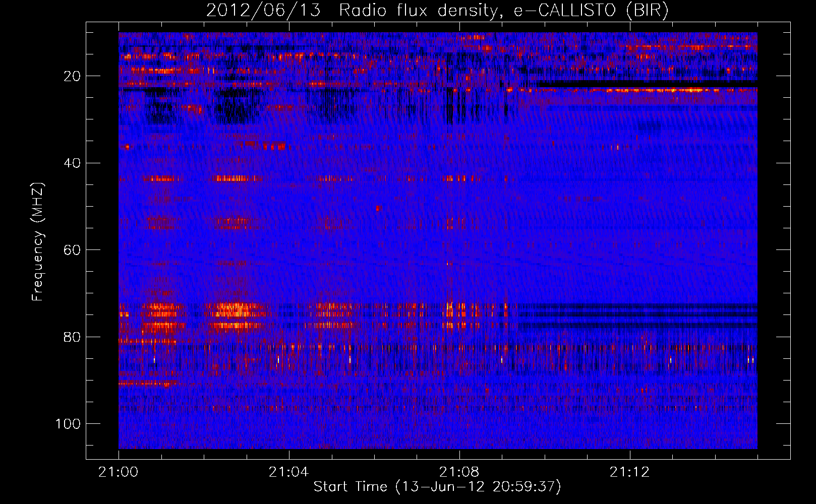
Task: Click the plot title '2012/06/13 Radio flux density'
Action: (437, 10)
